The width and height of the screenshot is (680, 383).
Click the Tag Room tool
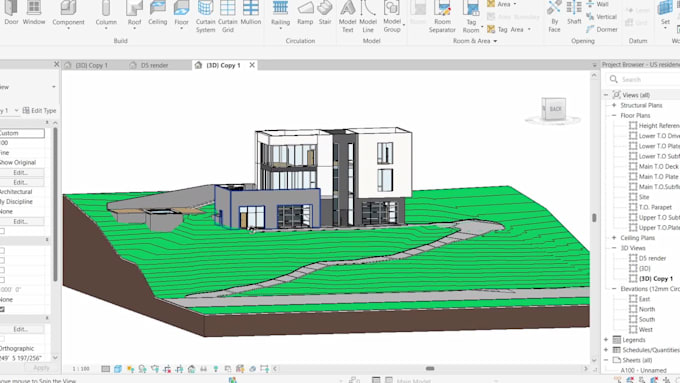(471, 16)
